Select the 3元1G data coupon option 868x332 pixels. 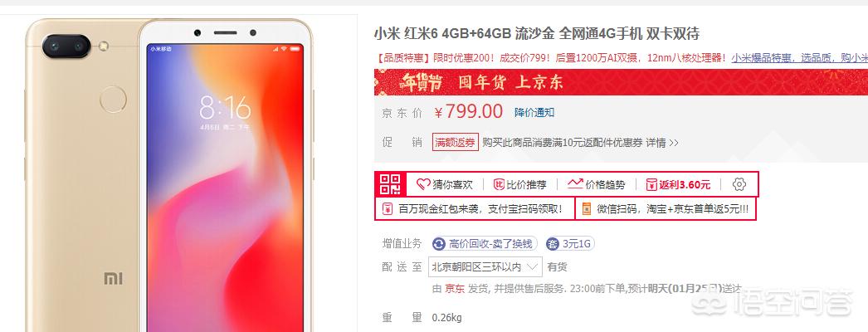point(570,244)
